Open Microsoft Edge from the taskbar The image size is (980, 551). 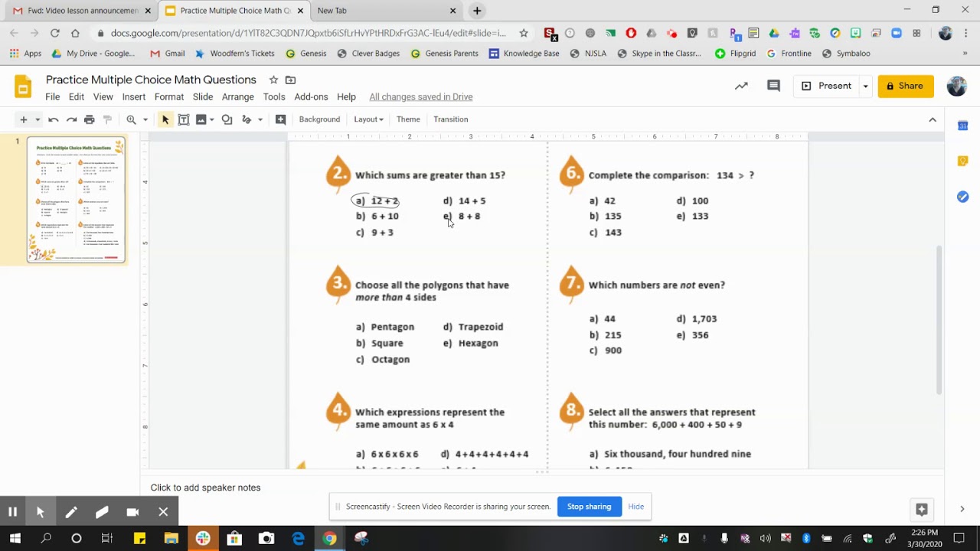[298, 538]
